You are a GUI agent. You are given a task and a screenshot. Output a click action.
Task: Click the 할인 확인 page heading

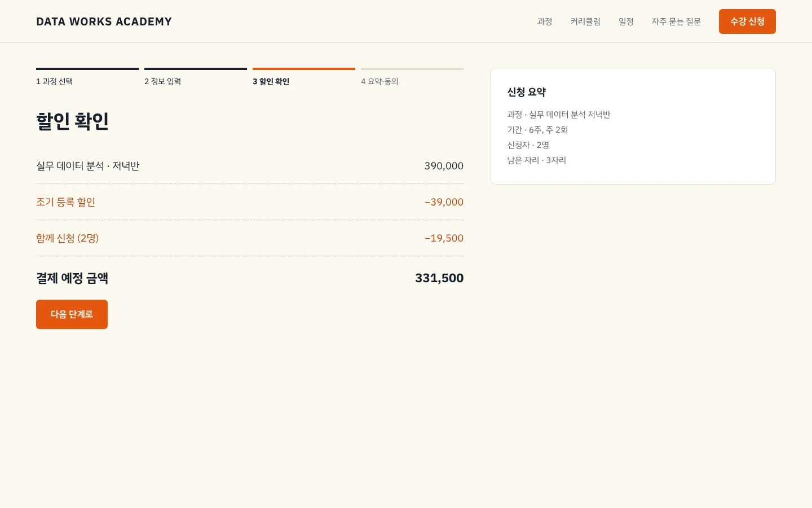73,121
